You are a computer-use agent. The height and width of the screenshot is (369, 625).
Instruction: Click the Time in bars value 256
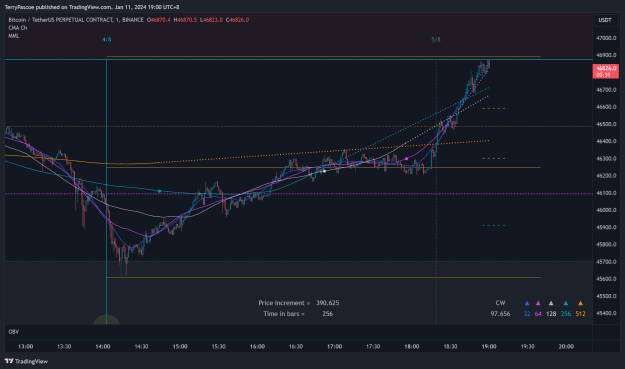pos(328,314)
